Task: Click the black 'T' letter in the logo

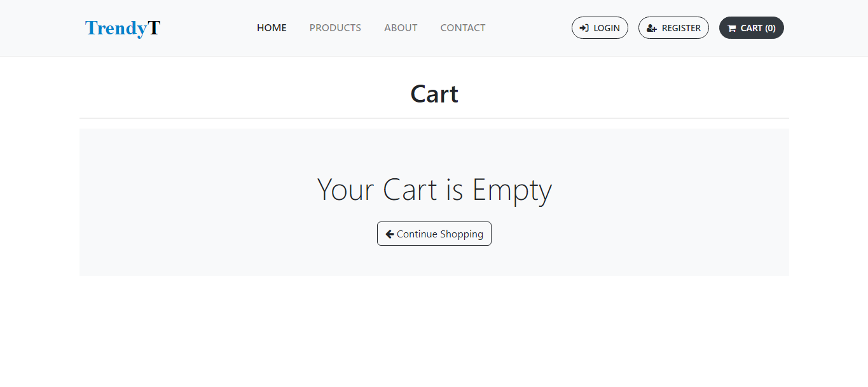Action: (x=155, y=27)
